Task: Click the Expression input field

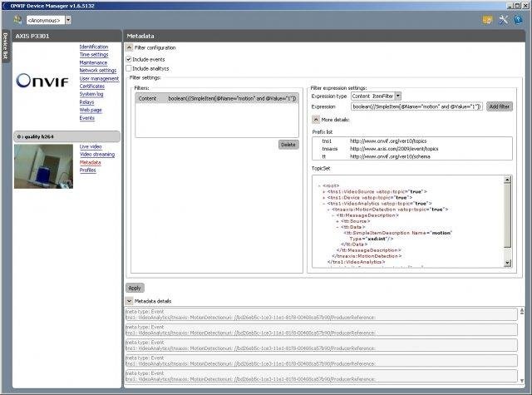Action: click(417, 106)
